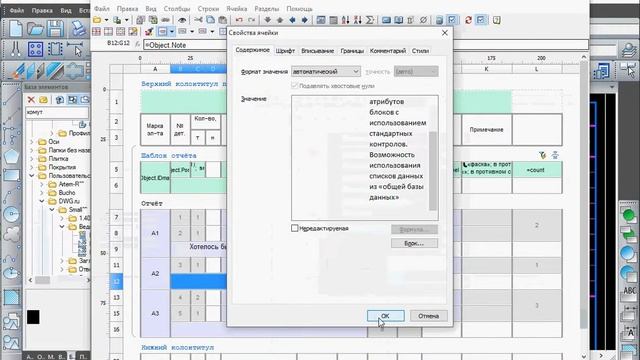Collapse the DWG.ru folder

tap(42, 201)
